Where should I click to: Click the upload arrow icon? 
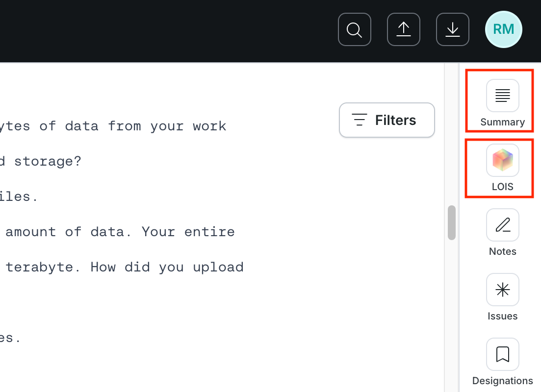pos(403,29)
